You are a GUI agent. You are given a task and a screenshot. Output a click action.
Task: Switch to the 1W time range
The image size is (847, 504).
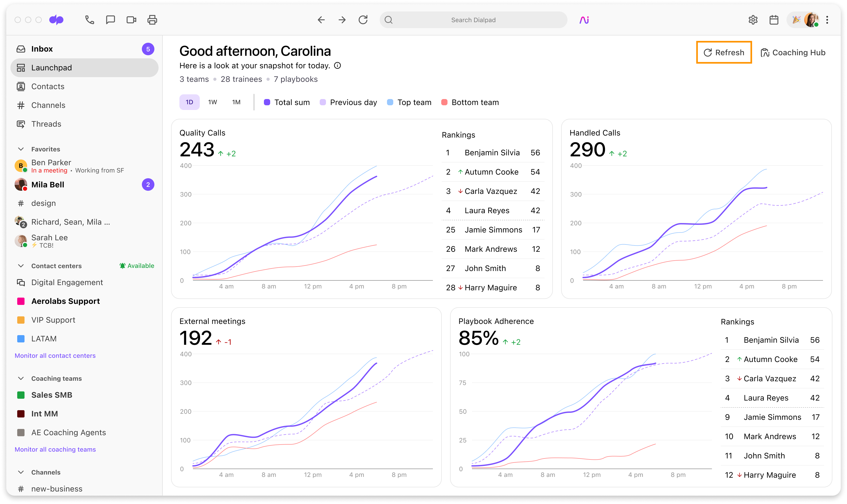pyautogui.click(x=213, y=102)
